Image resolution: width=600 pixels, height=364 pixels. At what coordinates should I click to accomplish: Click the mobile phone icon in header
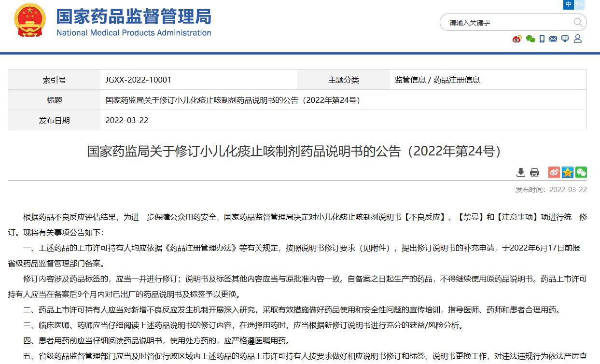click(x=542, y=39)
